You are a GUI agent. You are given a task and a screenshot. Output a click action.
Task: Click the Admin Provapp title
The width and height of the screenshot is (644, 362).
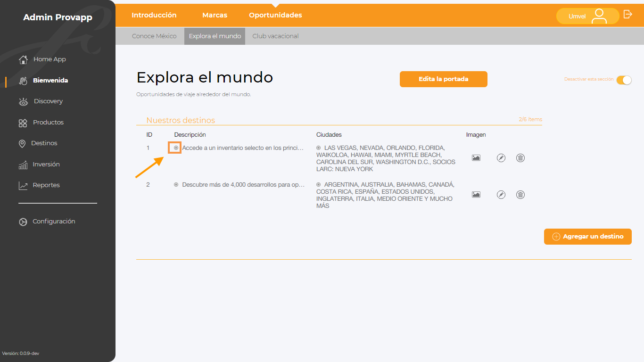(x=58, y=17)
